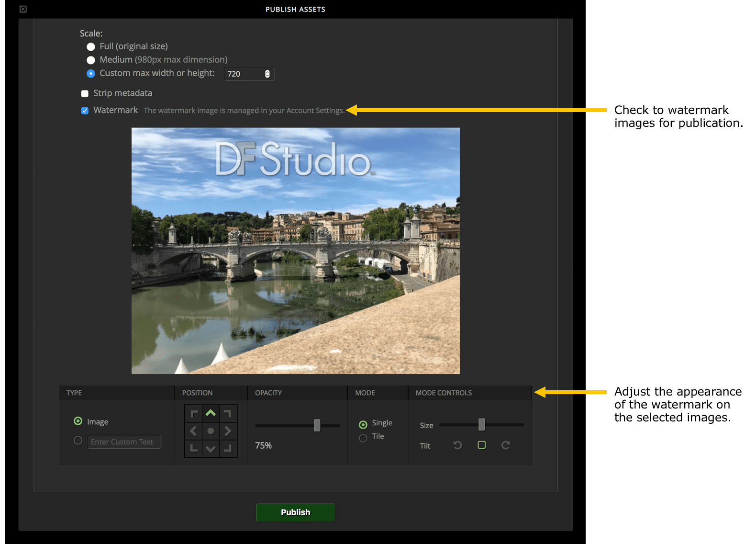Click the PUBLISH ASSETS title
Viewport: 756px width, 544px height.
click(x=295, y=9)
